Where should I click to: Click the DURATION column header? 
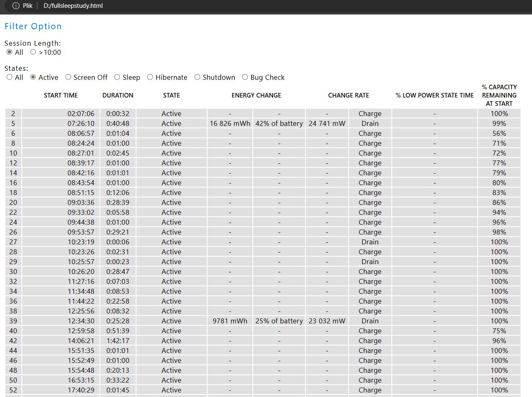(118, 95)
